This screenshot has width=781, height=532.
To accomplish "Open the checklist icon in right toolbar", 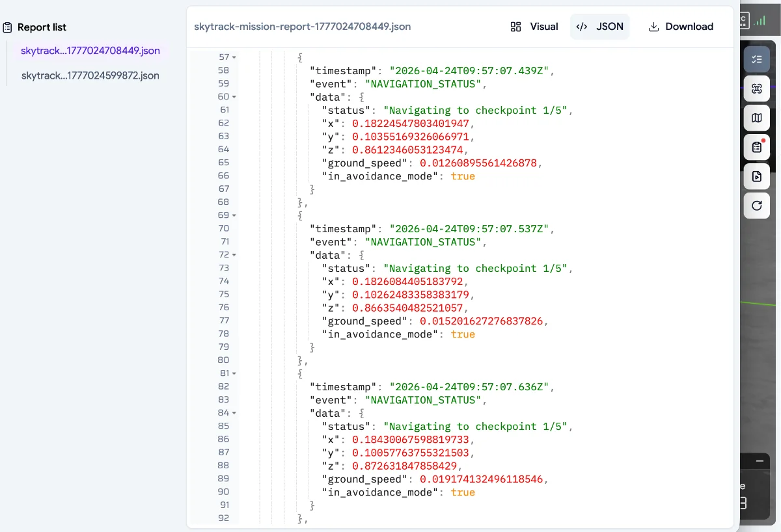I will 756,59.
